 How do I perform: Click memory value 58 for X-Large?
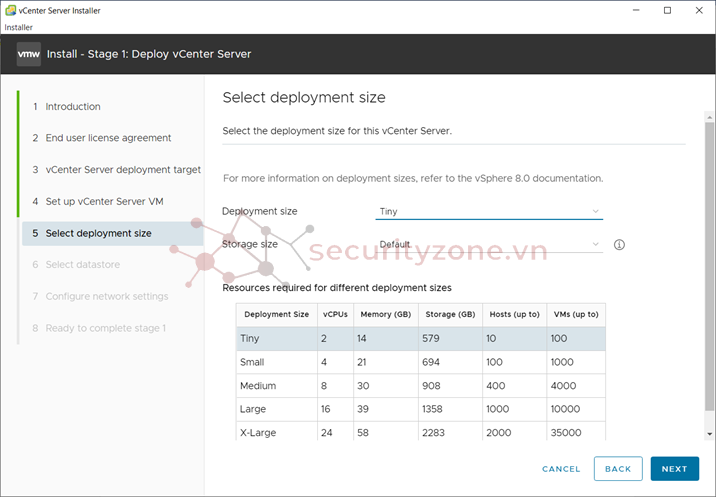(x=363, y=433)
